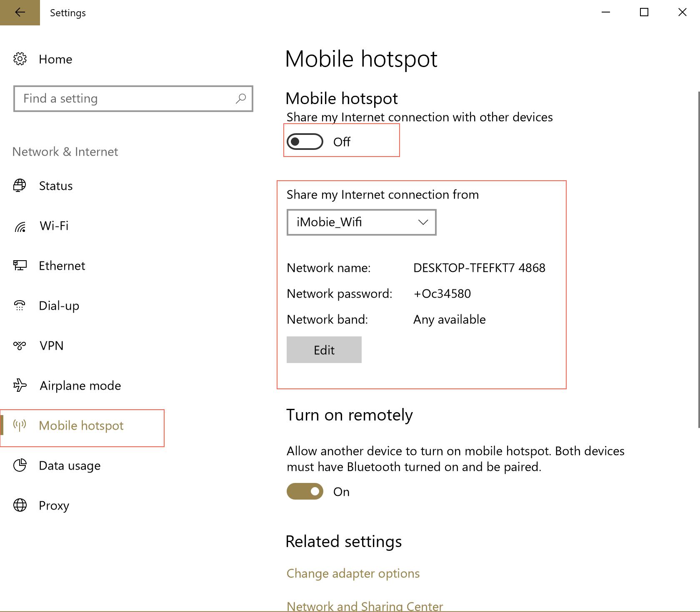Viewport: 700px width, 612px height.
Task: Click the Edit network button
Action: (x=324, y=350)
